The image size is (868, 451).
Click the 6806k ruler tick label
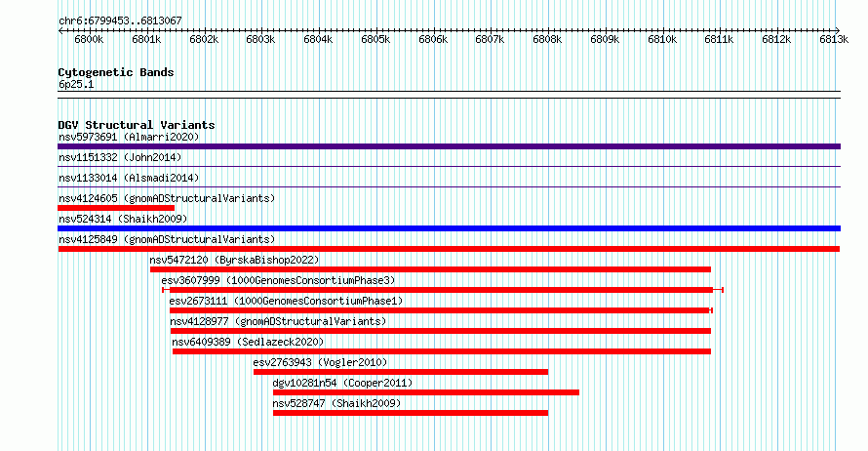[433, 39]
